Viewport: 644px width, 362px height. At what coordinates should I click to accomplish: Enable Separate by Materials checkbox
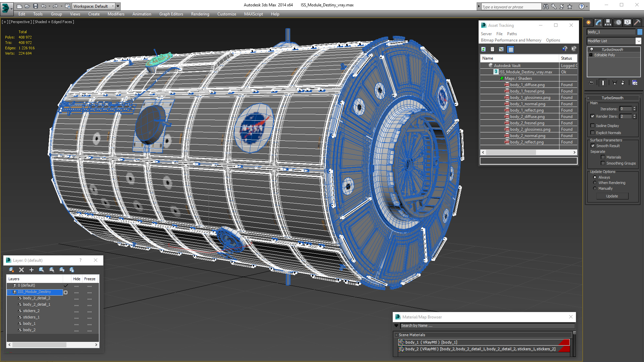point(603,157)
